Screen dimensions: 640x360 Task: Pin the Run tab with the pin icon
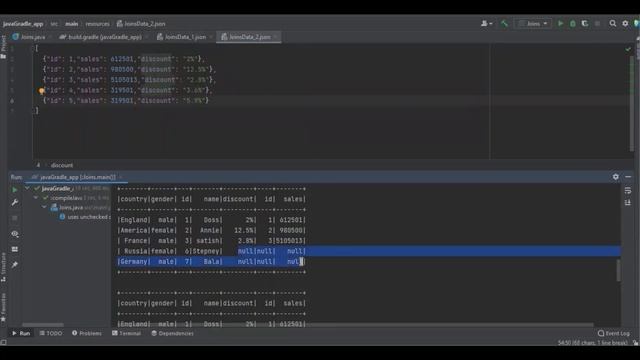tap(15, 264)
